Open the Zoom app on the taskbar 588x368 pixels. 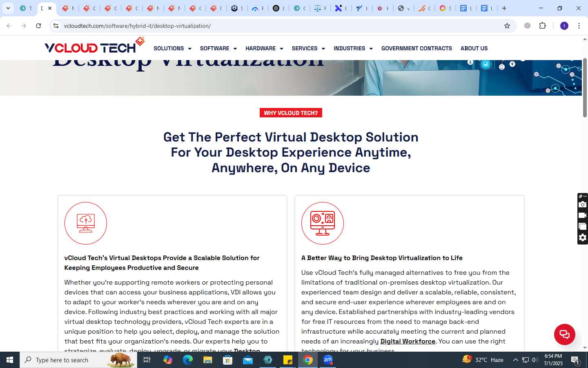328,360
